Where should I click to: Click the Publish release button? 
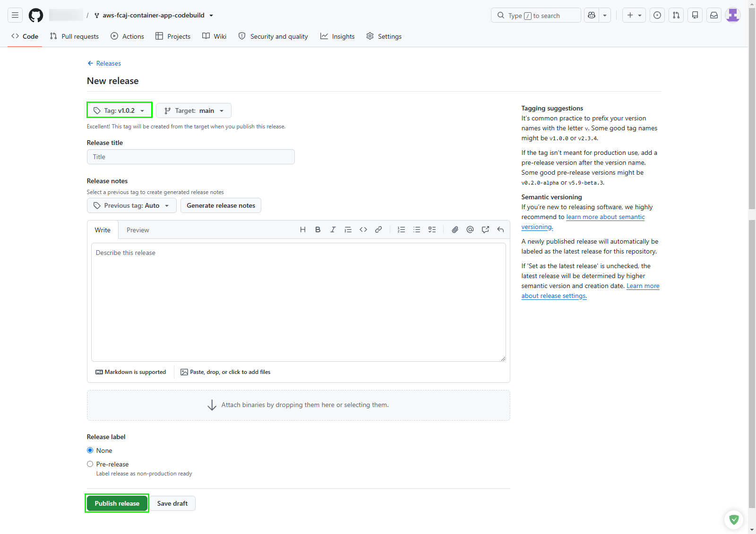click(117, 503)
